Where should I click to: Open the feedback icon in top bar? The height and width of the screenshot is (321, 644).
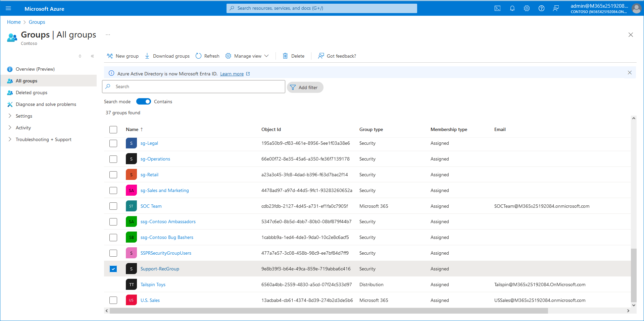click(556, 8)
